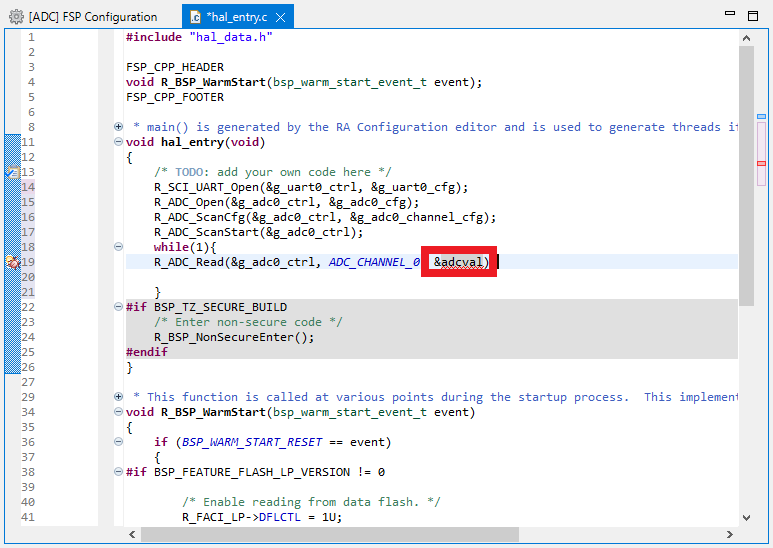Jump to the red error overview ruler marker
The height and width of the screenshot is (548, 773).
pos(761,163)
